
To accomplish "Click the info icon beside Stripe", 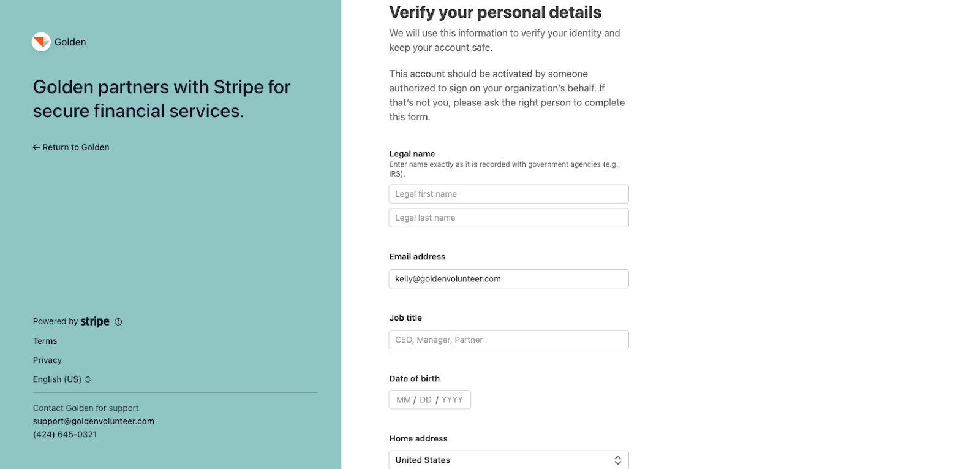I will 119,322.
